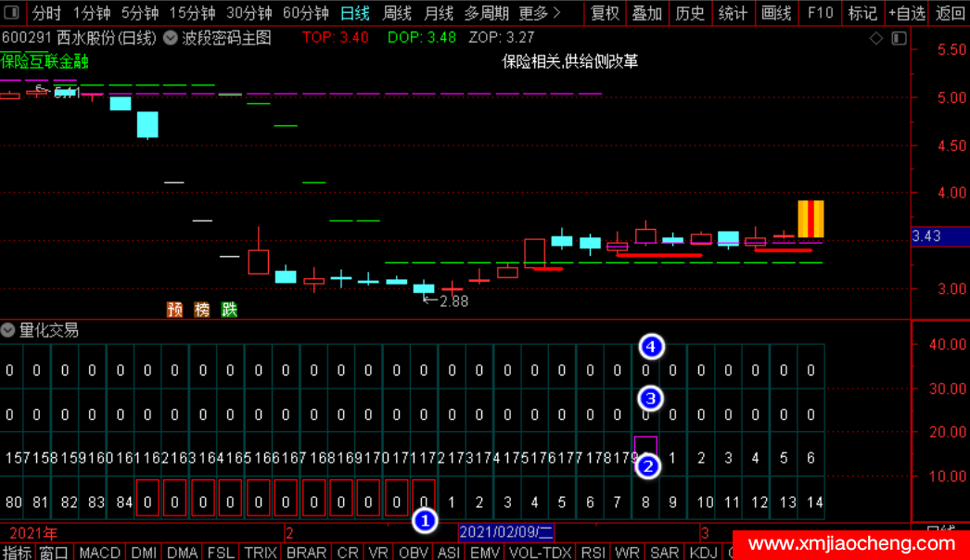Click the 2021/02/09 date marker on timeline
The image size is (970, 560).
(x=506, y=532)
